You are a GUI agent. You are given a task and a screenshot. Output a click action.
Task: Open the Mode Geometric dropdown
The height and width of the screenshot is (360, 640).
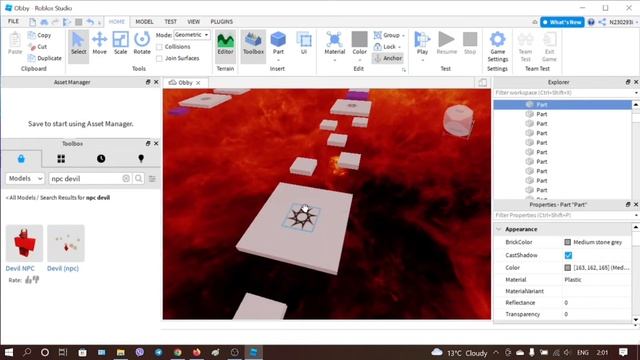pyautogui.click(x=192, y=35)
